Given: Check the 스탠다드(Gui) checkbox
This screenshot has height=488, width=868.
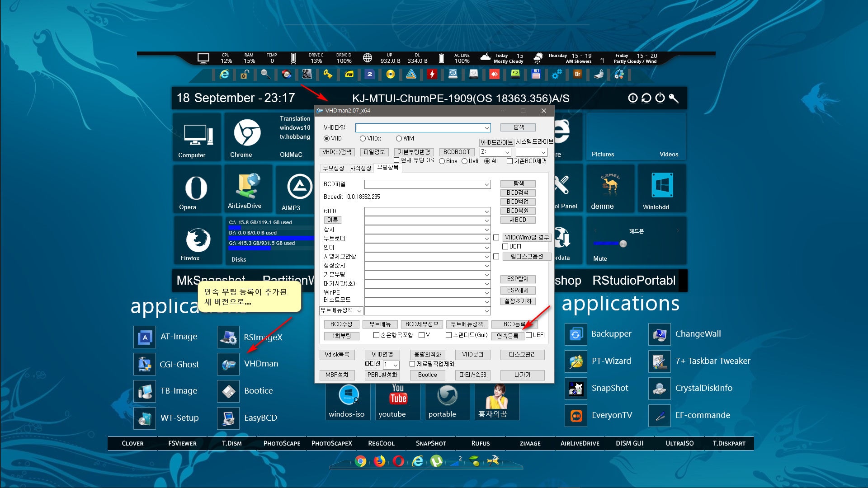Looking at the screenshot, I should tap(448, 335).
